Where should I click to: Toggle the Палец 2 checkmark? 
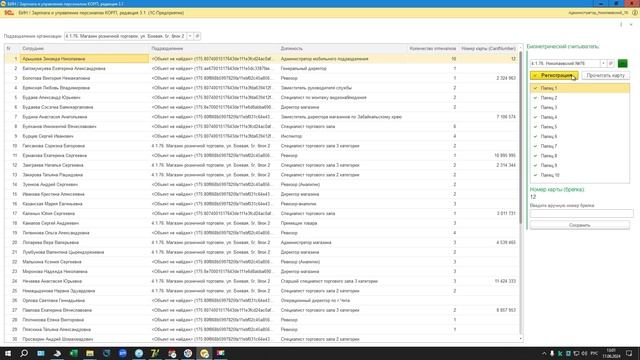[535, 98]
